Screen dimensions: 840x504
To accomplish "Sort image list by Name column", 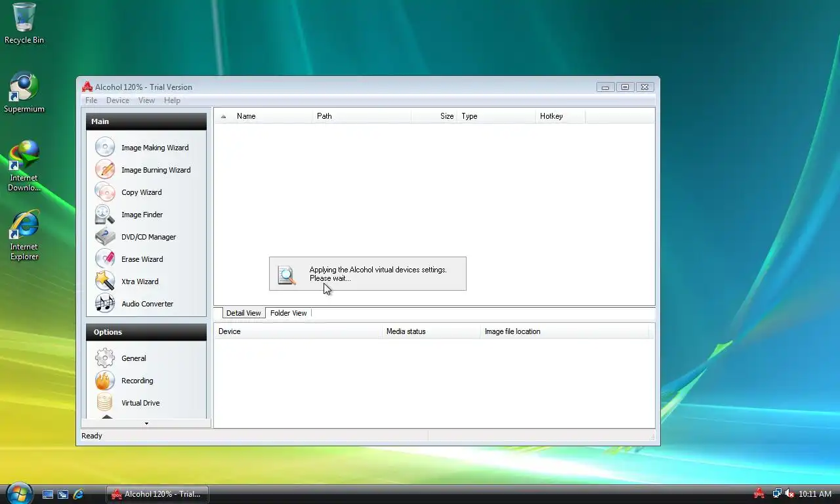I will coord(272,116).
